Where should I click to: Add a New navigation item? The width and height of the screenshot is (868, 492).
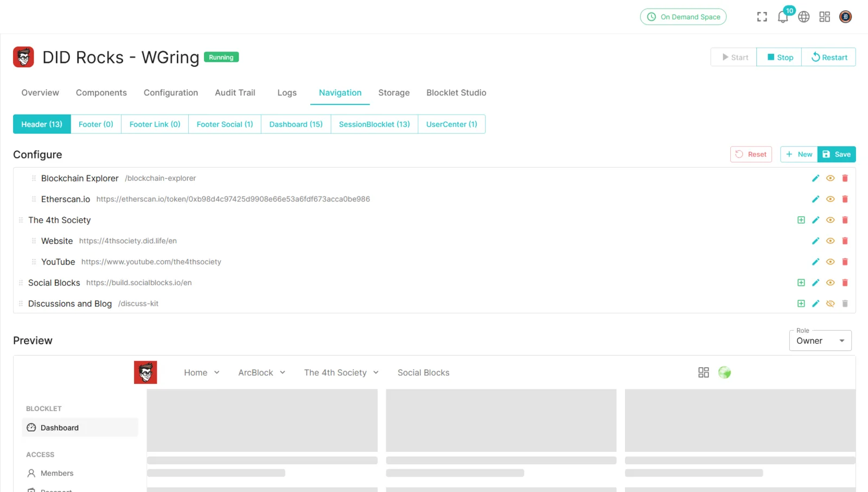(799, 154)
